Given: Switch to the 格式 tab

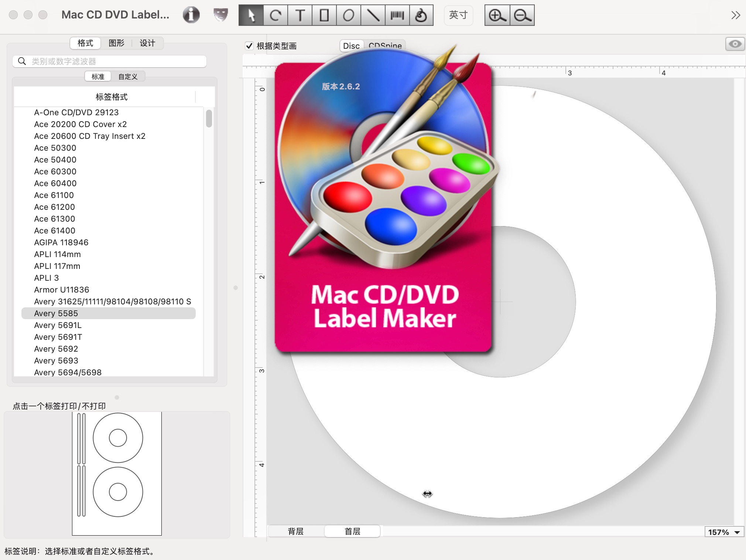Looking at the screenshot, I should (x=85, y=43).
